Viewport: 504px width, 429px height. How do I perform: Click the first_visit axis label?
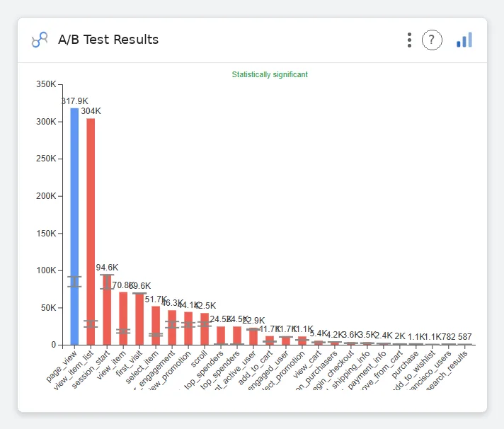click(x=130, y=363)
